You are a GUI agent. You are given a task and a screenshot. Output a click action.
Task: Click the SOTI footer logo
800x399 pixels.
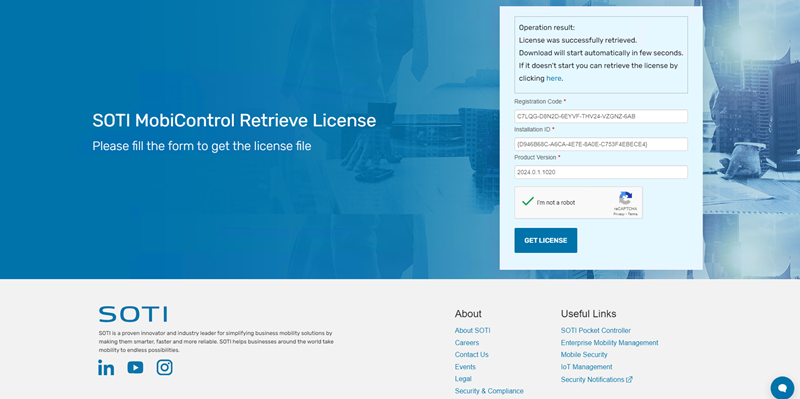coord(133,314)
